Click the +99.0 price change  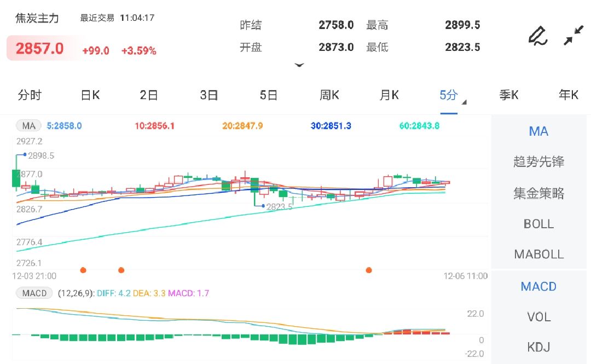coord(96,50)
